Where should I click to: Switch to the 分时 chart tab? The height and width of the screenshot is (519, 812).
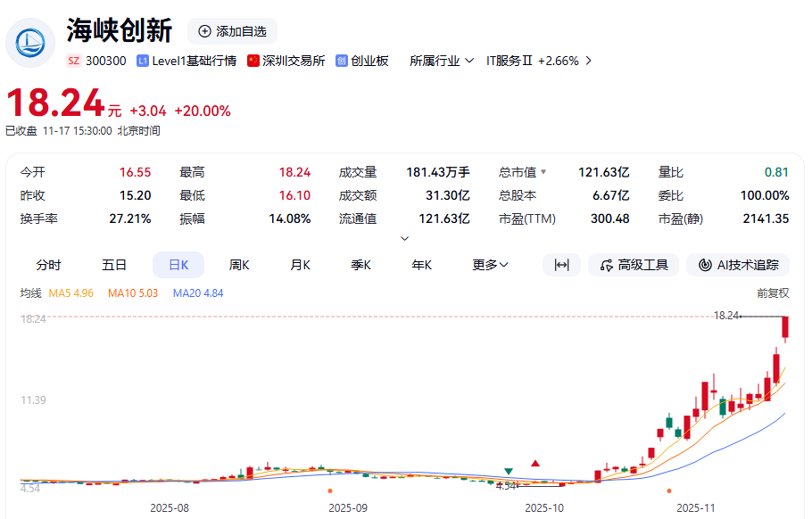click(x=49, y=265)
